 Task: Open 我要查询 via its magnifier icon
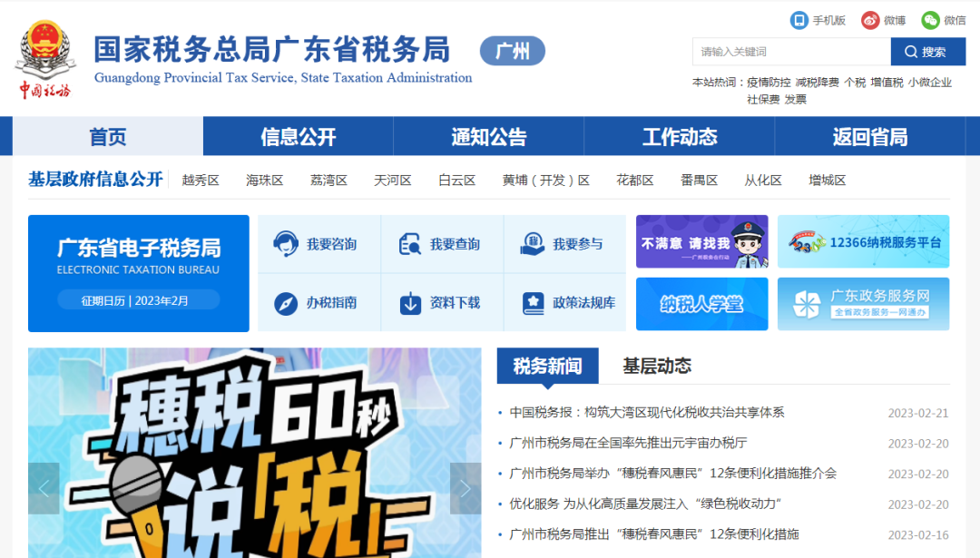tap(410, 242)
